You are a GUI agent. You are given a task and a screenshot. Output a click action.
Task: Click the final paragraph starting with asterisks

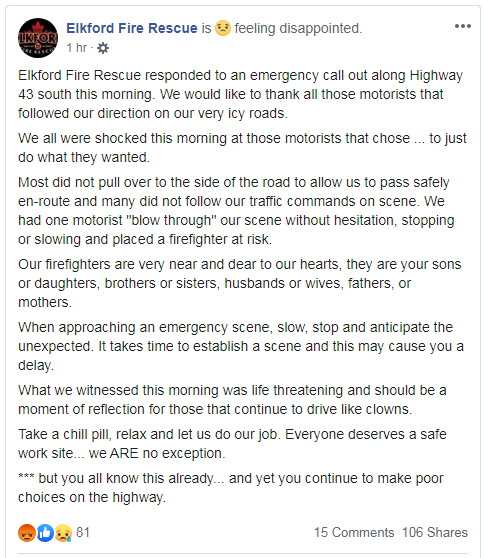click(231, 488)
